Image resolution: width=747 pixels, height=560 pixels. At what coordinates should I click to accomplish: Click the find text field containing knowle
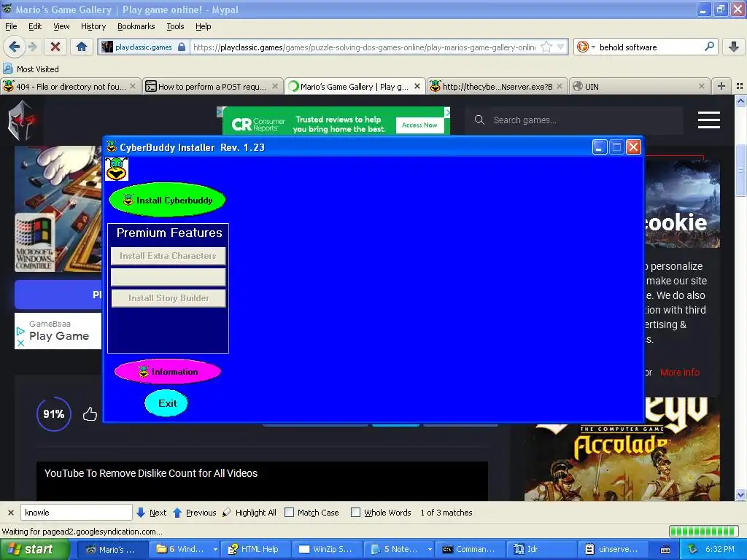(x=76, y=513)
